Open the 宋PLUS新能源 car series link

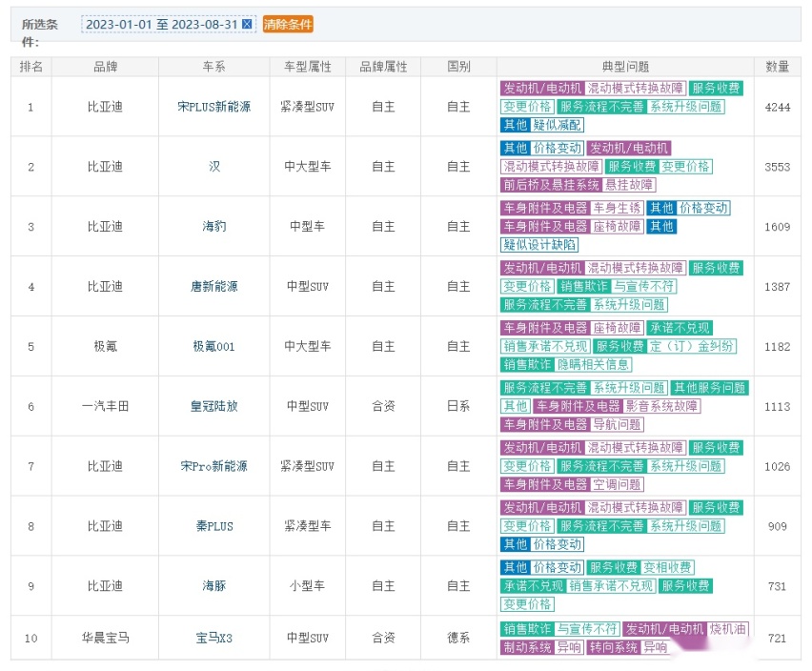[x=213, y=107]
